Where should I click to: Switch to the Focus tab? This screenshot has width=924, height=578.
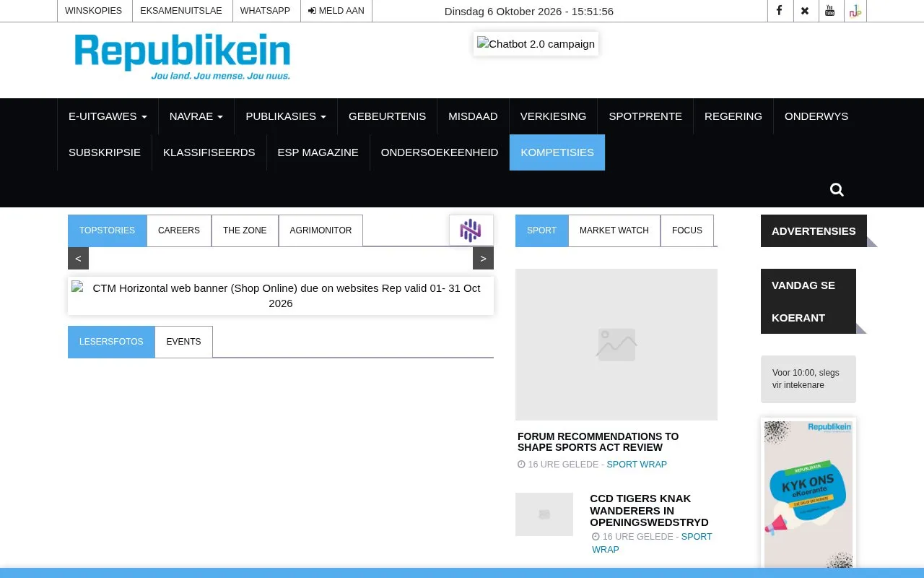687,230
